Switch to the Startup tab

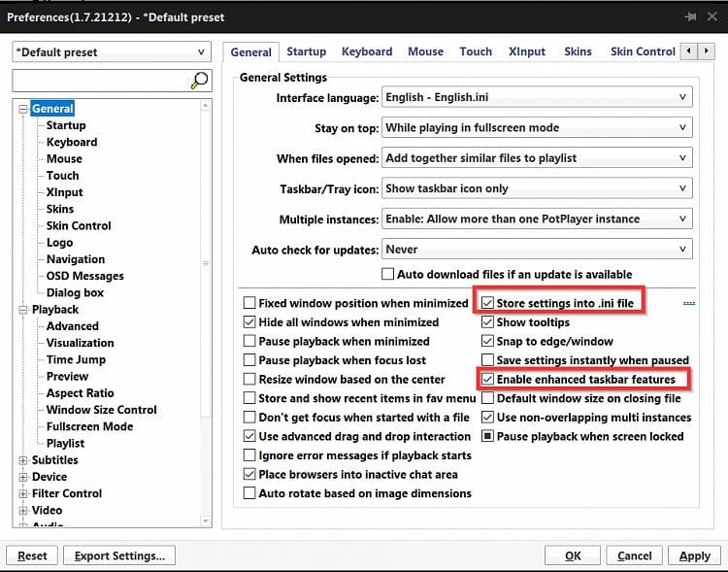(307, 51)
